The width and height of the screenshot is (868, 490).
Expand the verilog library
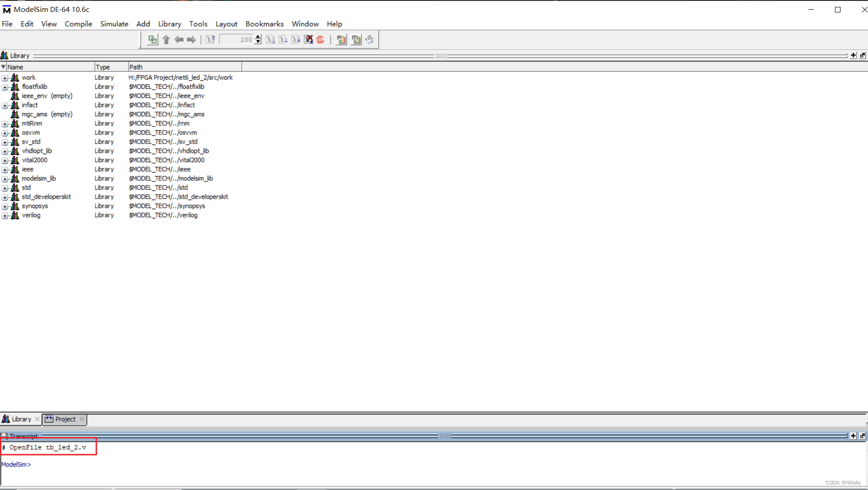[x=5, y=216]
